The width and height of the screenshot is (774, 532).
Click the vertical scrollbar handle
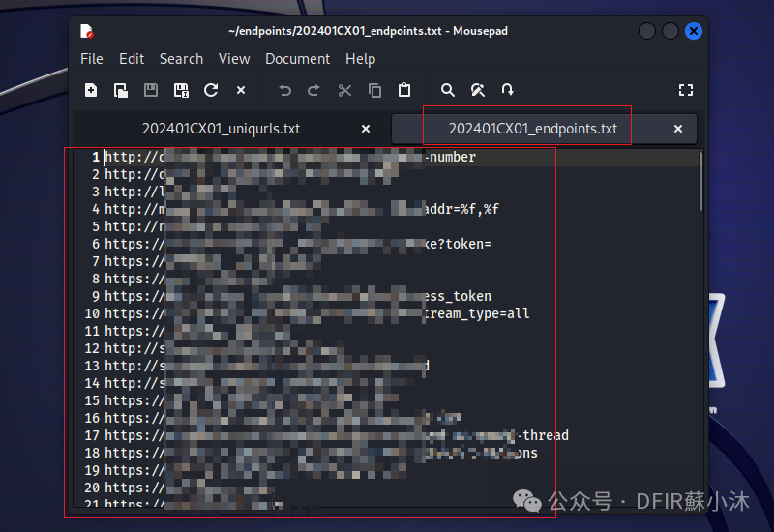[700, 182]
